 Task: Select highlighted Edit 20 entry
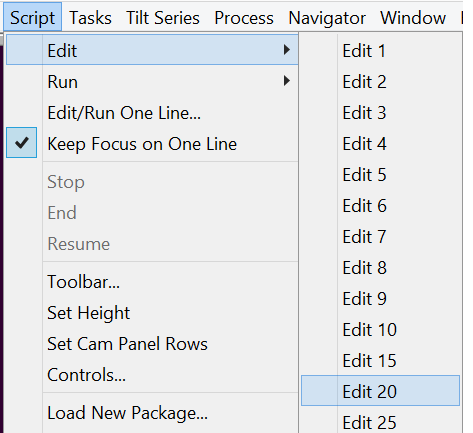click(380, 391)
